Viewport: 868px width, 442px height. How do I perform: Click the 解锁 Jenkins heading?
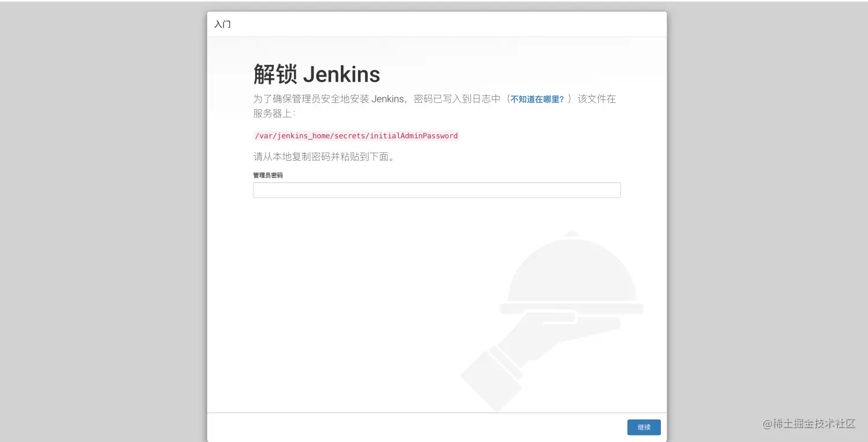click(x=317, y=75)
